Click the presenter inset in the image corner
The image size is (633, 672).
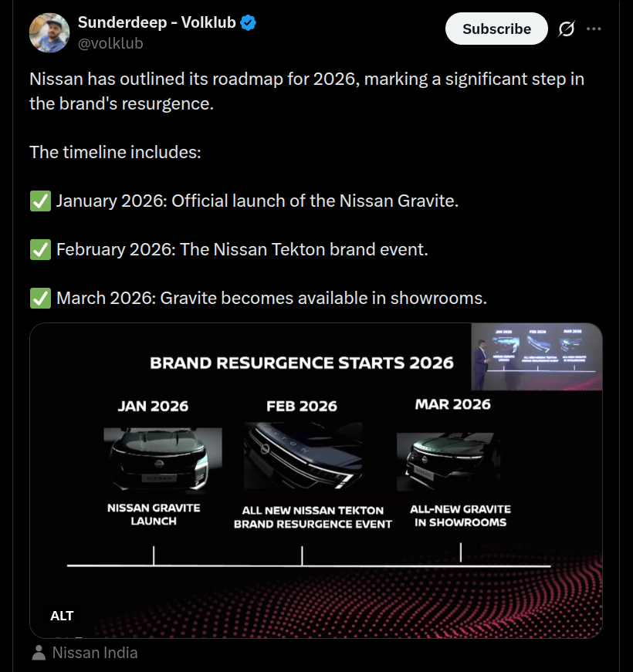(536, 357)
